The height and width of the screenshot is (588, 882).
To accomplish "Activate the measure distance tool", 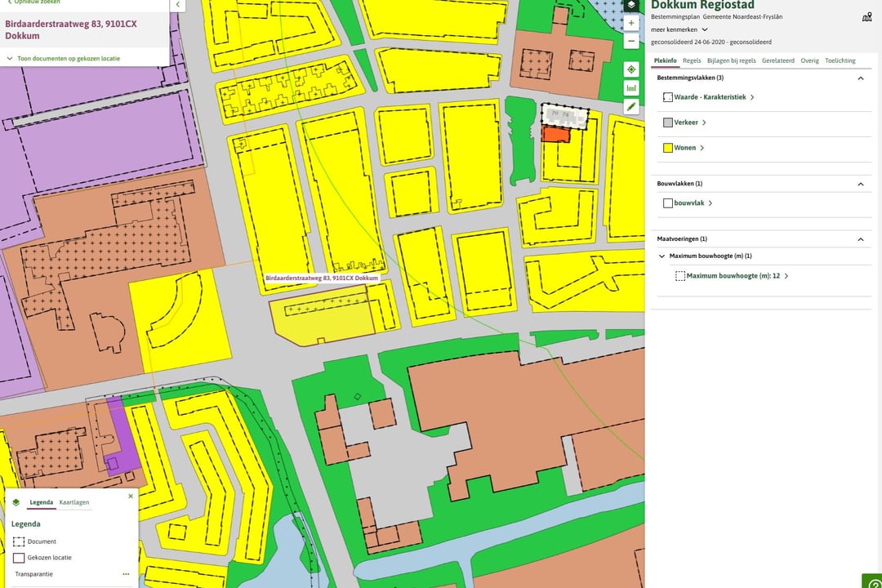I will (631, 87).
